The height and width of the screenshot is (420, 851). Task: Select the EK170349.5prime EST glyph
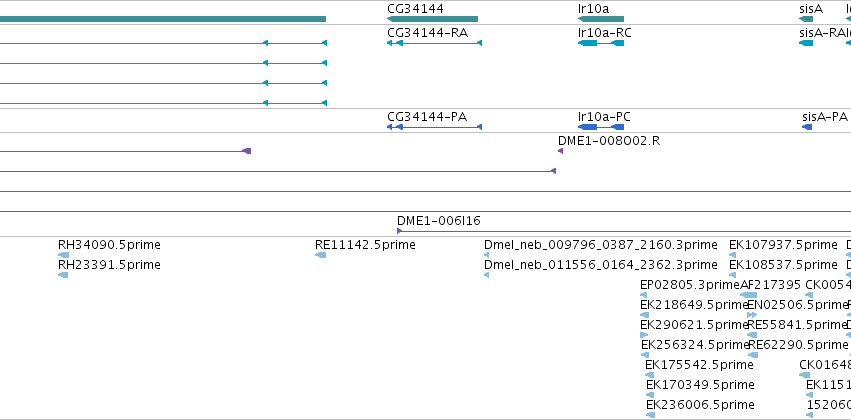click(x=650, y=396)
